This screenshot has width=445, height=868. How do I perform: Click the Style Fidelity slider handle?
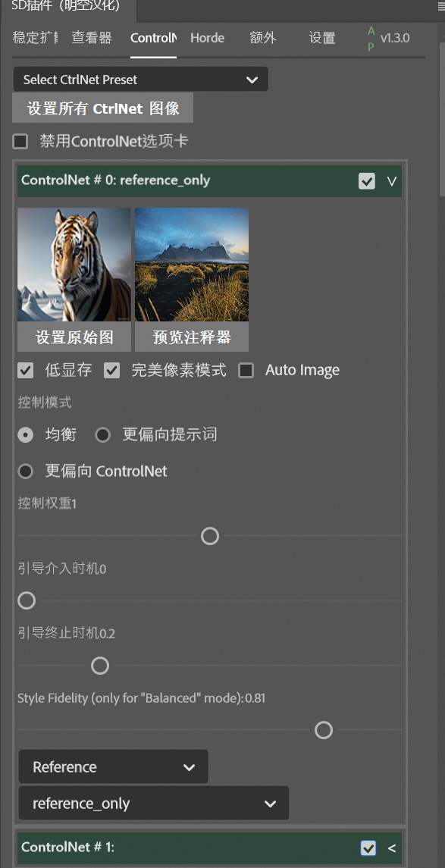[324, 730]
